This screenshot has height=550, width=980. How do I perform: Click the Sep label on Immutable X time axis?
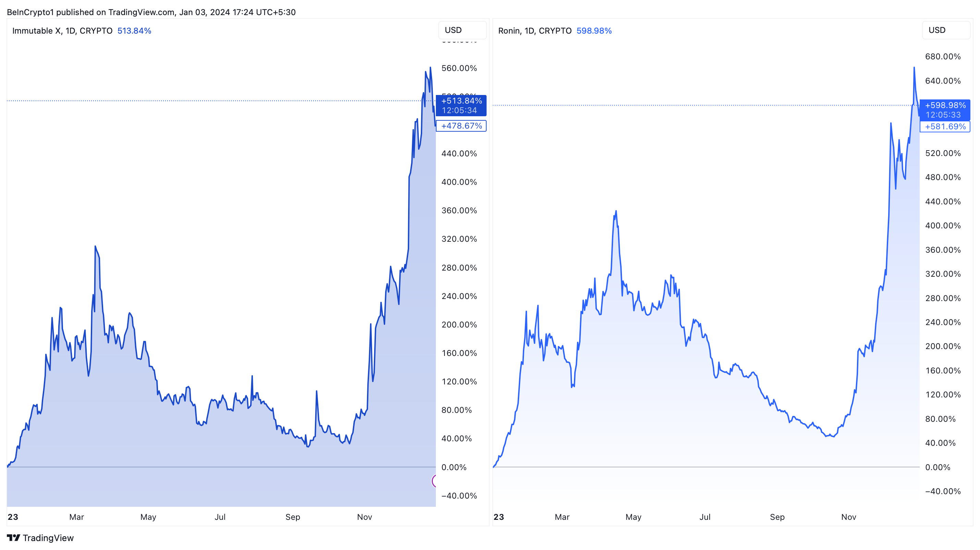(x=293, y=517)
